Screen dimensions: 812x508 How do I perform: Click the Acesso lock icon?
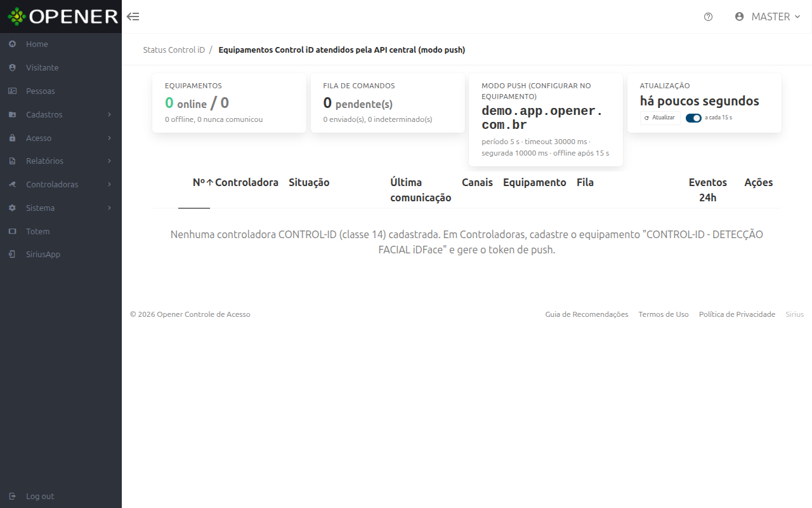point(13,138)
